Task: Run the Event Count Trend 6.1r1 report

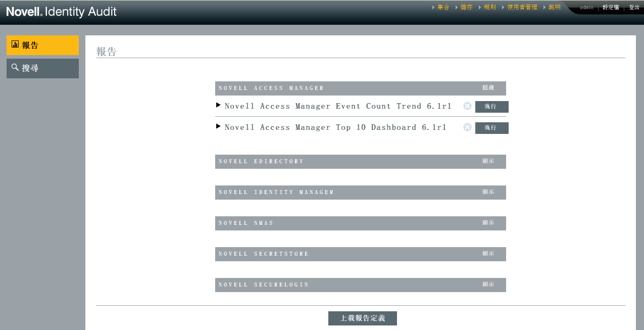Action: [491, 107]
